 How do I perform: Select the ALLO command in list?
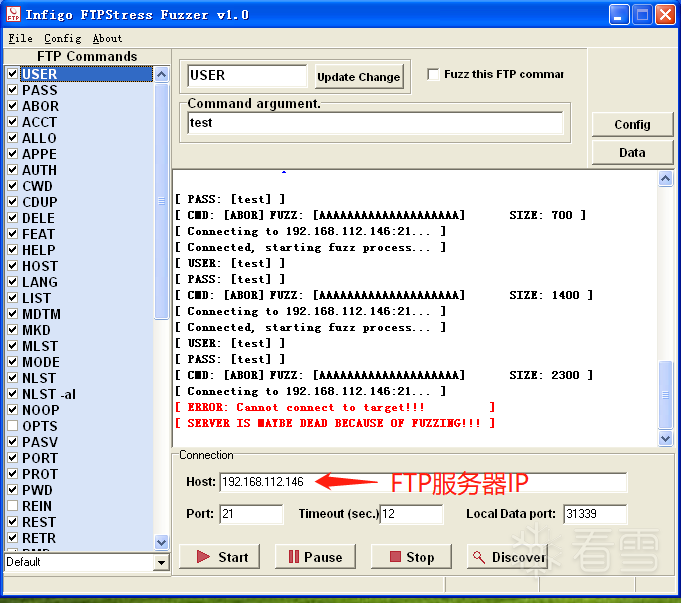[x=39, y=138]
